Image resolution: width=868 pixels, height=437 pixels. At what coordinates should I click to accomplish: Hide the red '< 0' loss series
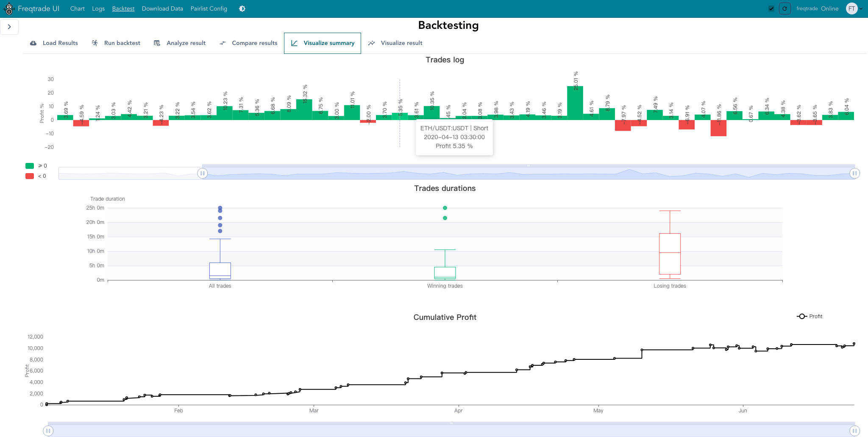click(x=30, y=176)
